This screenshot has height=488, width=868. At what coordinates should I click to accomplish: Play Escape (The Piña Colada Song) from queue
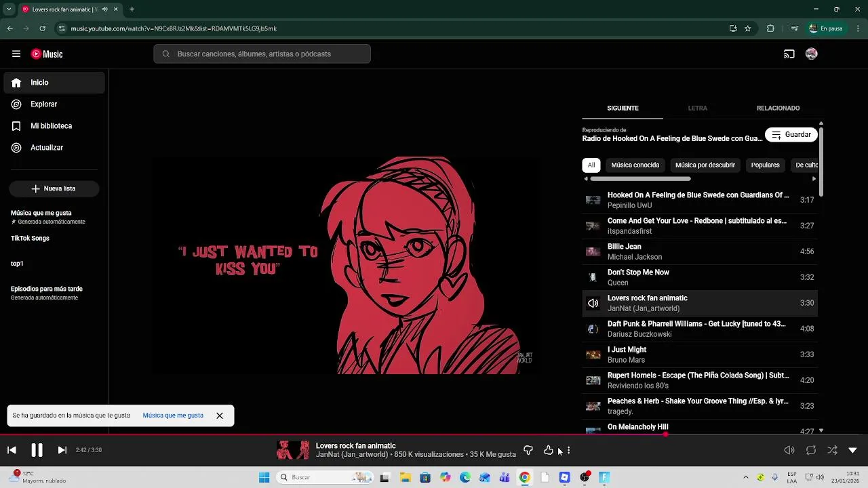click(x=700, y=380)
